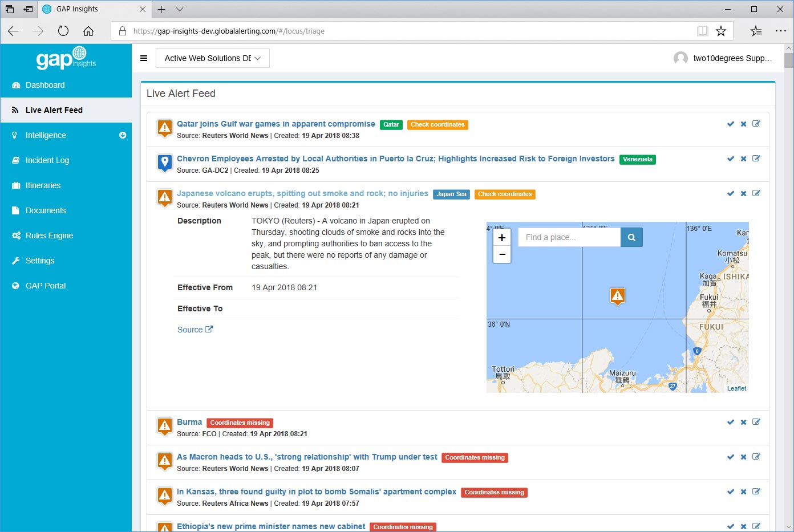The height and width of the screenshot is (532, 794).
Task: Add this page to favorites (star)
Action: click(721, 31)
